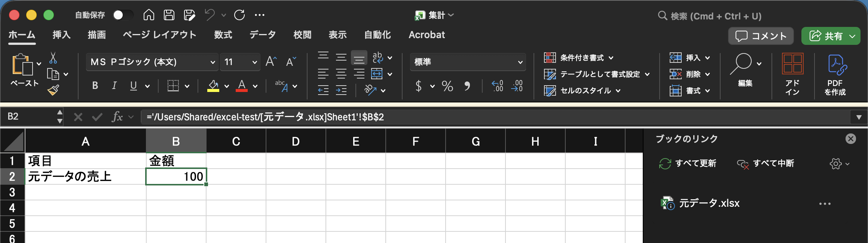Open the データ ribbon tab

click(x=263, y=35)
